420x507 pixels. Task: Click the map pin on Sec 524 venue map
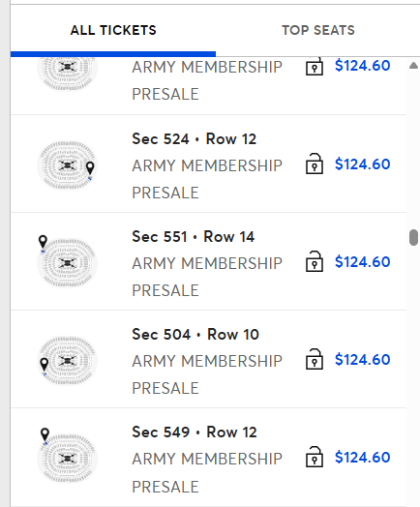coord(90,168)
